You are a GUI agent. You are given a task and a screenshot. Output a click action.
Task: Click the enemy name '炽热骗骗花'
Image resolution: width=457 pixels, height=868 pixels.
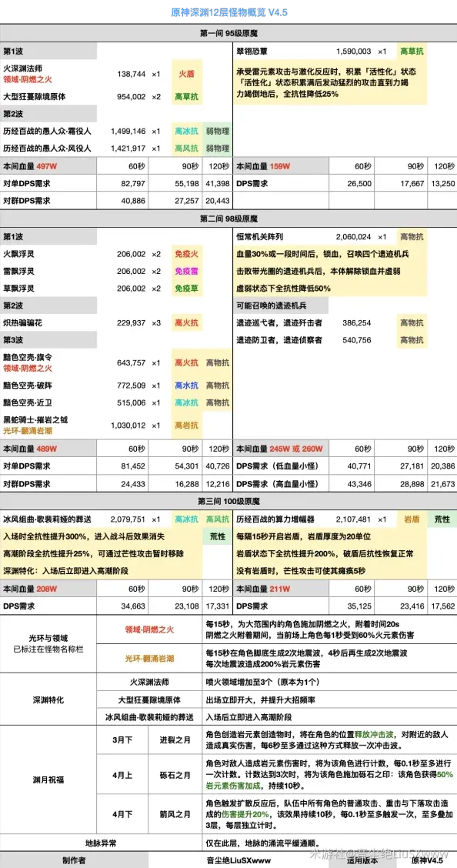(22, 322)
